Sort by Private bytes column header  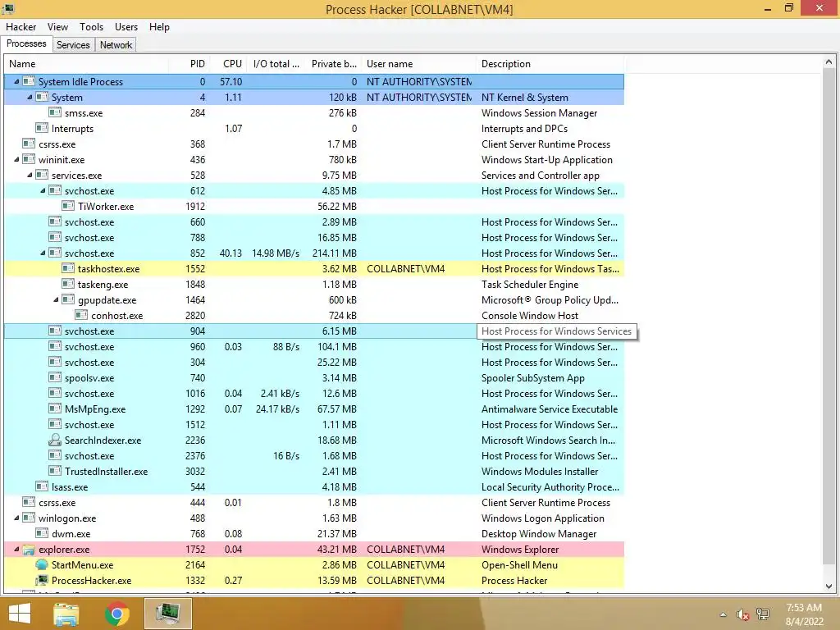[333, 64]
